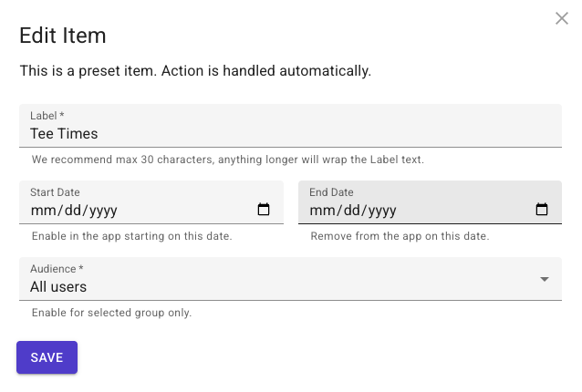The width and height of the screenshot is (582, 392).
Task: Select the 'All users' audience value
Action: coord(58,286)
